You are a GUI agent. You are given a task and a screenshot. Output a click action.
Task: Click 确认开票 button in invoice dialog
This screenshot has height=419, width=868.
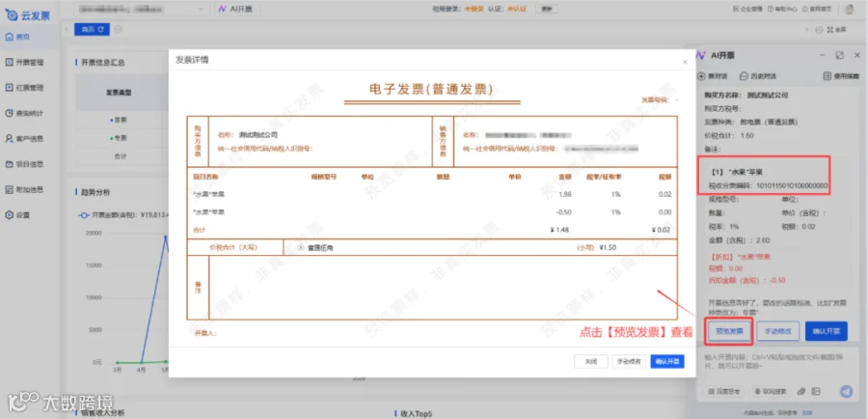point(667,361)
